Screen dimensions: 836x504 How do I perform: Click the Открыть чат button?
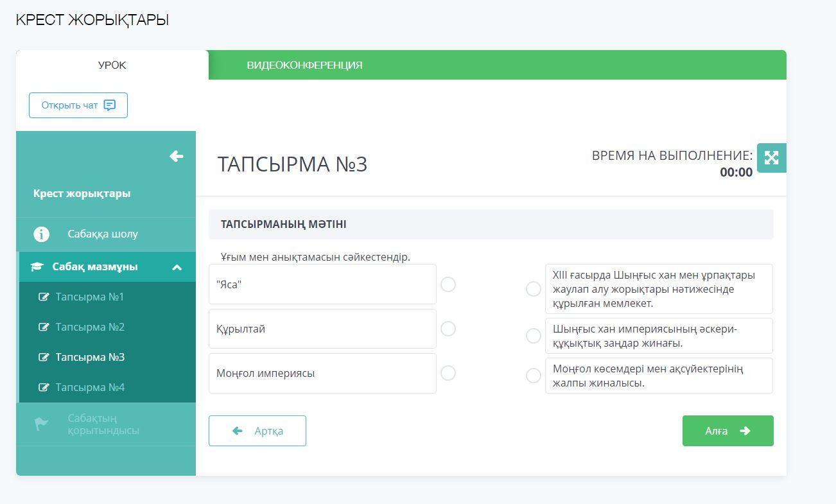[x=78, y=105]
